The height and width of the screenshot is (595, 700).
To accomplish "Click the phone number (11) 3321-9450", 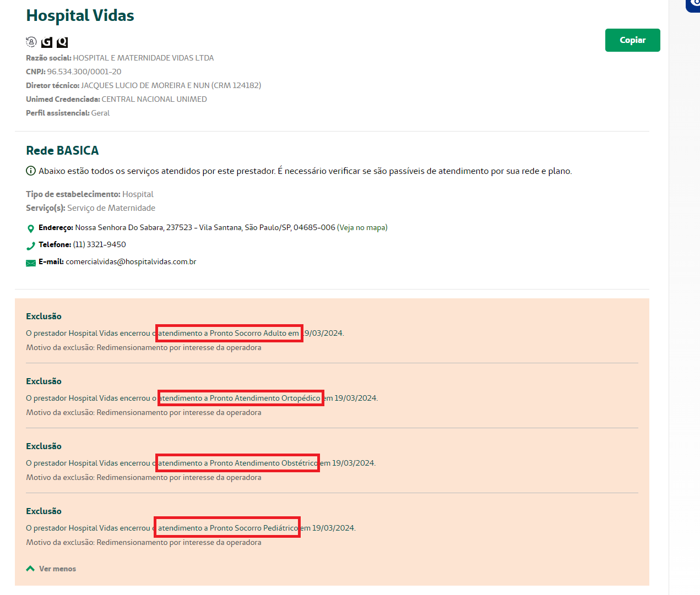I will (99, 244).
